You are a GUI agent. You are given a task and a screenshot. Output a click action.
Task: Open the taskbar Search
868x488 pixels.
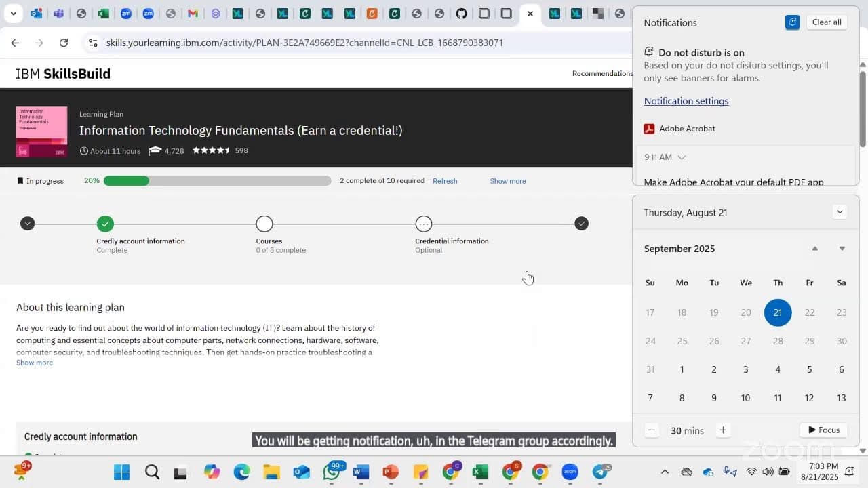point(152,472)
